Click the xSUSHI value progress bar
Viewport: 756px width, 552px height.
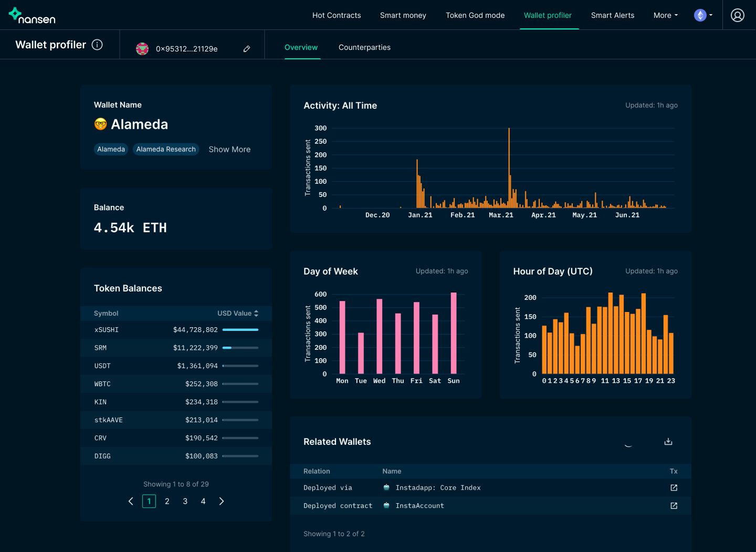pyautogui.click(x=240, y=330)
